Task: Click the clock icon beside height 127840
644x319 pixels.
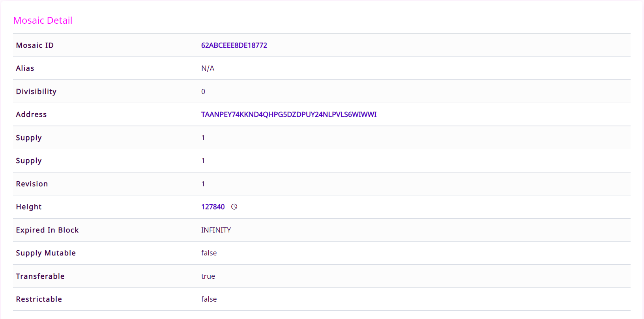Action: coord(234,206)
